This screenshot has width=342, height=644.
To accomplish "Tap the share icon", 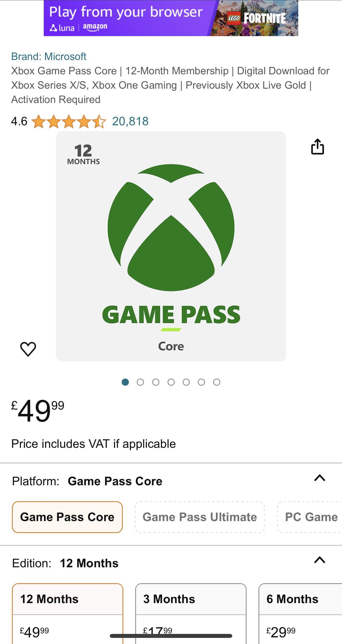I will [x=317, y=146].
